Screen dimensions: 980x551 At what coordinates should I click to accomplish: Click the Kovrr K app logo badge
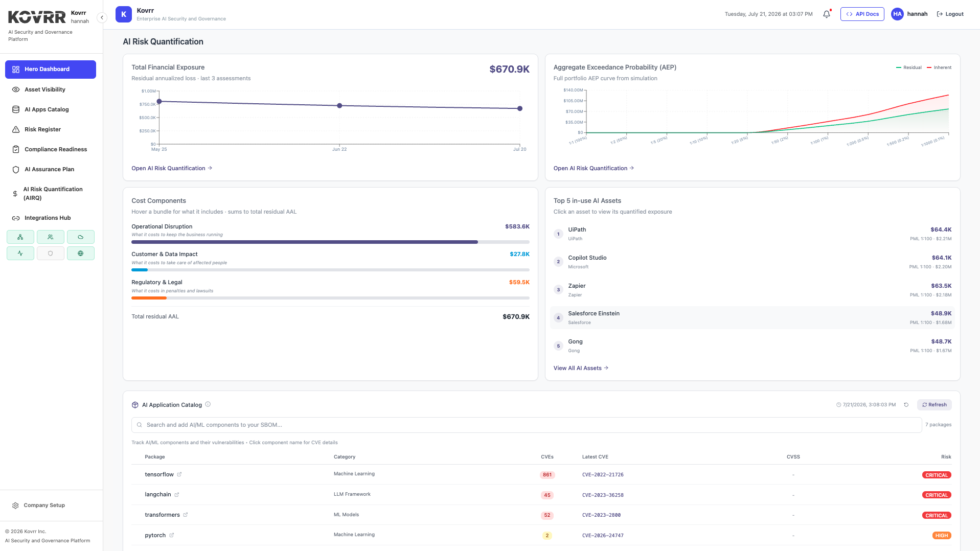[x=124, y=14]
